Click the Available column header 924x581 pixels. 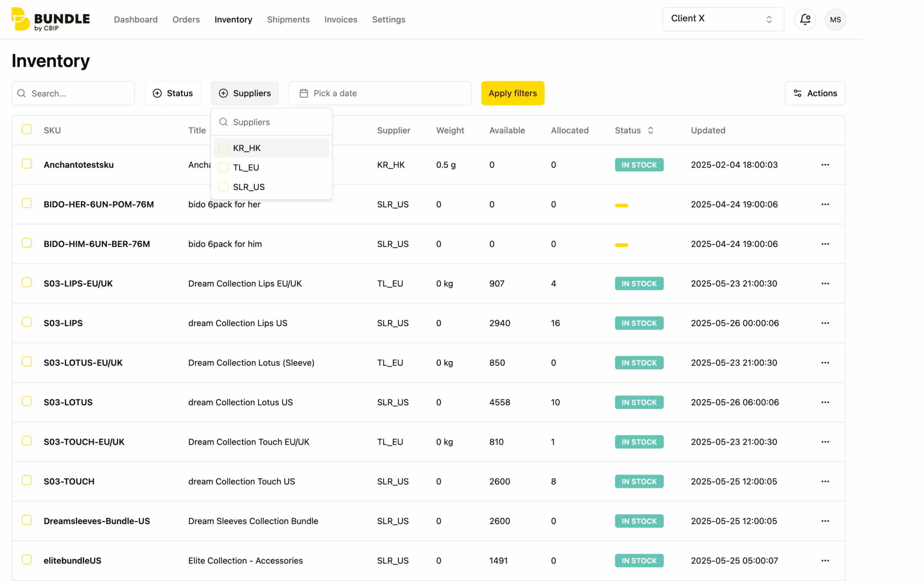[x=507, y=130]
